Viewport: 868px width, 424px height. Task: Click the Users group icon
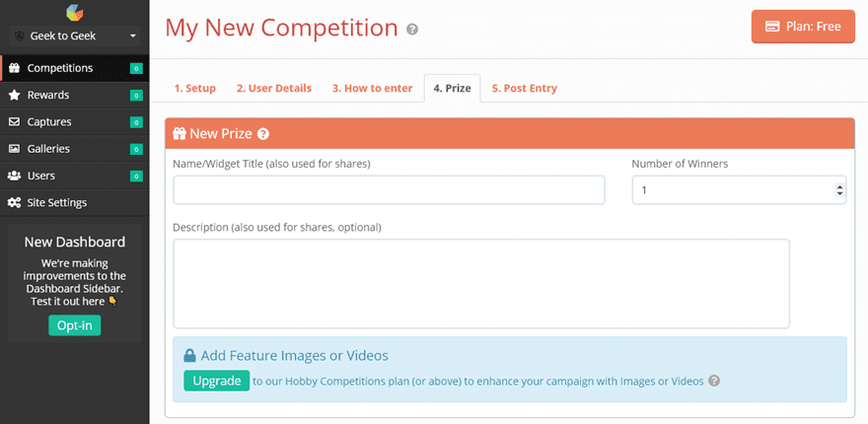[14, 176]
